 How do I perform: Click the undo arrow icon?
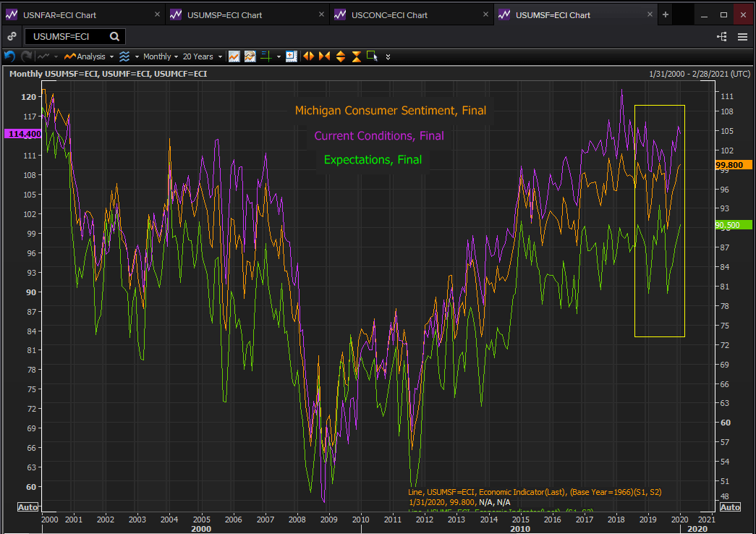click(x=9, y=56)
